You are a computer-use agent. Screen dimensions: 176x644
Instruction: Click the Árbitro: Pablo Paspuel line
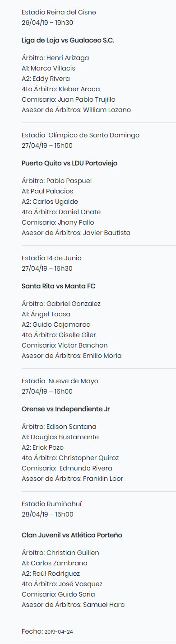tap(57, 181)
